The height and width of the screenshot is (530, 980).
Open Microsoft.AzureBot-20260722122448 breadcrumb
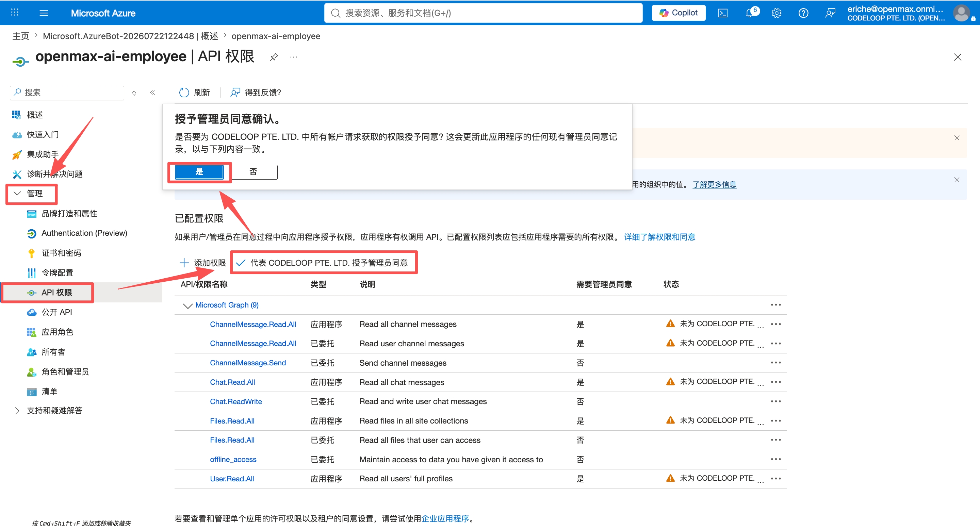tap(130, 36)
